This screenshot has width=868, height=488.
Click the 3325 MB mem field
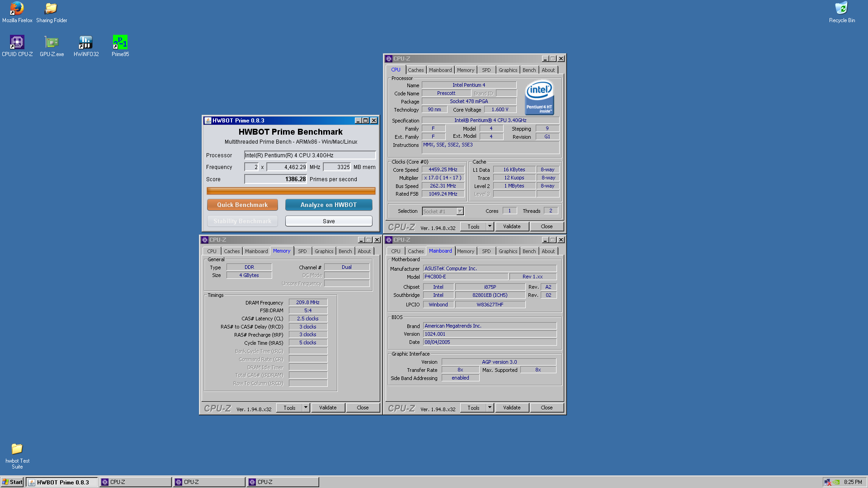337,167
